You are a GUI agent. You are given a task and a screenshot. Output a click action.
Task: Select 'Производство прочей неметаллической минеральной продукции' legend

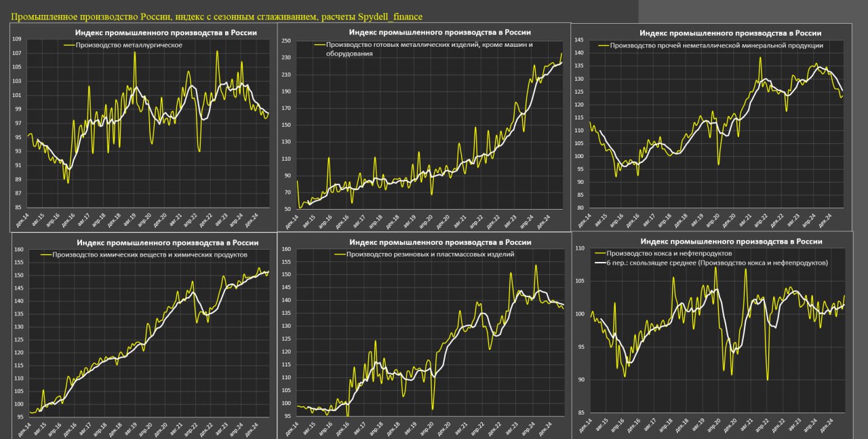(716, 45)
